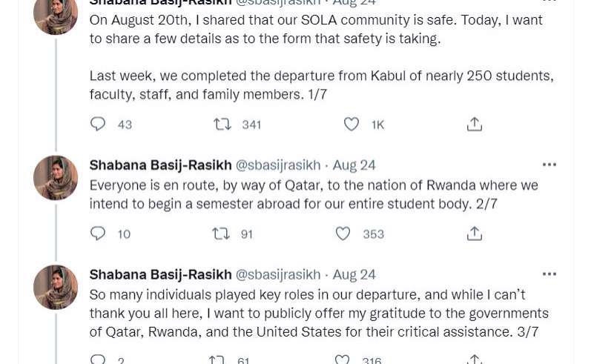Share the 2/7 semester abroad tweet
This screenshot has width=594, height=364.
(x=475, y=234)
